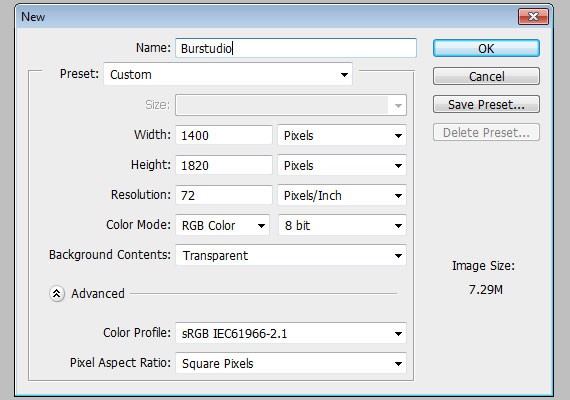Open the 8 bit depth dropdown

coord(342,225)
